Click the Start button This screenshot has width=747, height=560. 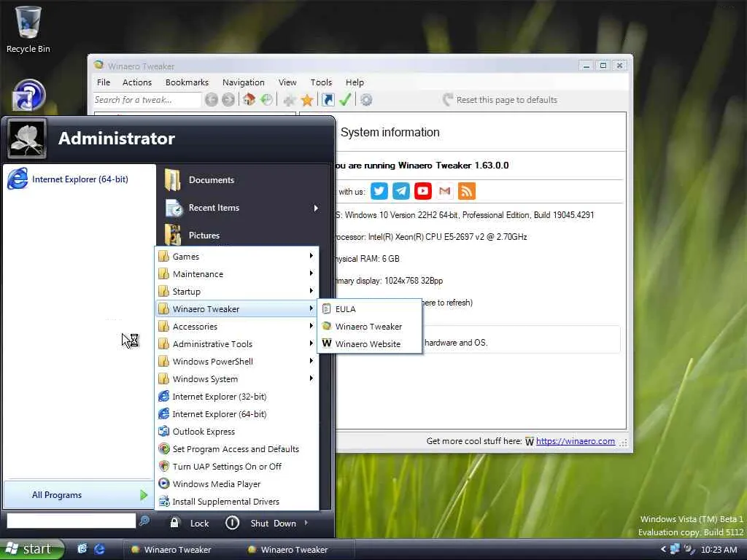coord(32,549)
